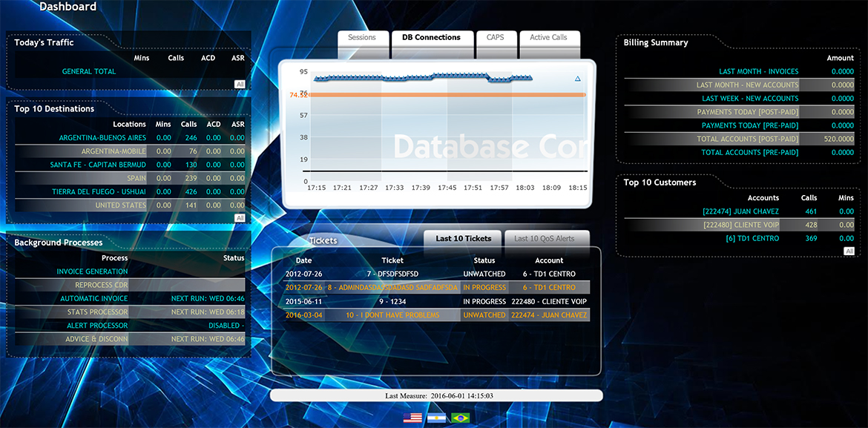This screenshot has width=868, height=428.
Task: Select the DB Connections tab
Action: 431,38
